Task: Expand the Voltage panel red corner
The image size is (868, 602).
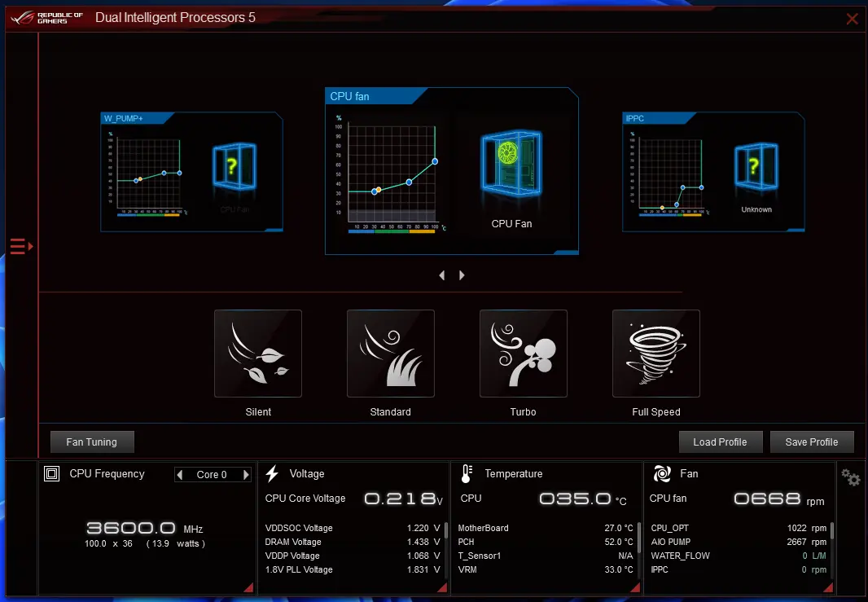Action: tap(442, 587)
